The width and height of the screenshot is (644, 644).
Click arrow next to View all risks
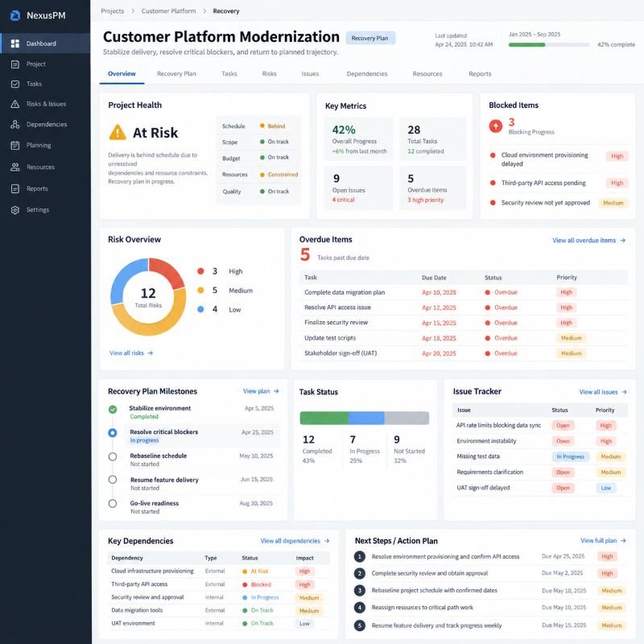pos(151,353)
